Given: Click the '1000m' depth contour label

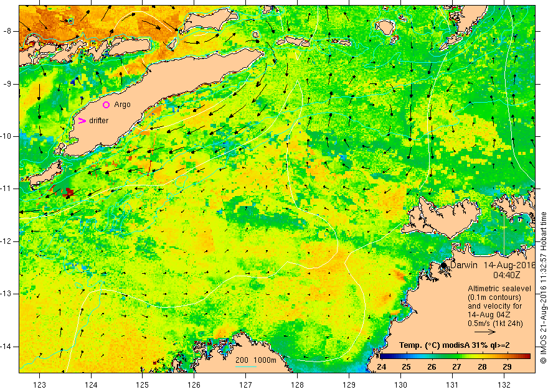Looking at the screenshot, I should click(265, 360).
